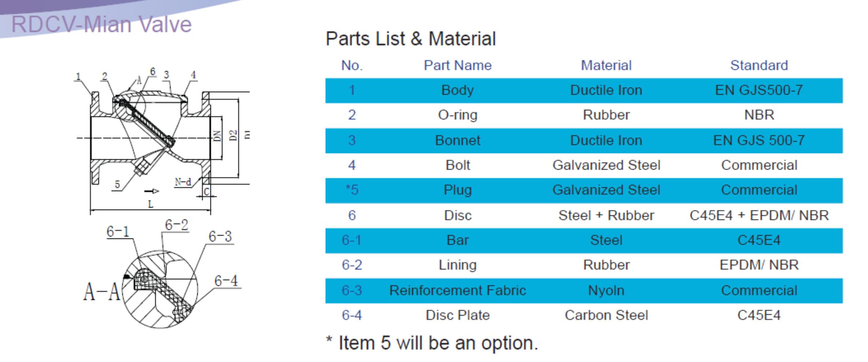Select the Disc row C45E4 + EPDM/NBR cell
868x362 pixels.
[x=759, y=215]
